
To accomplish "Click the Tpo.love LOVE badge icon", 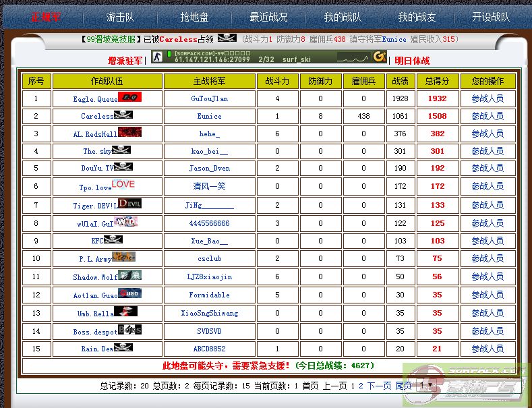I will (x=123, y=184).
